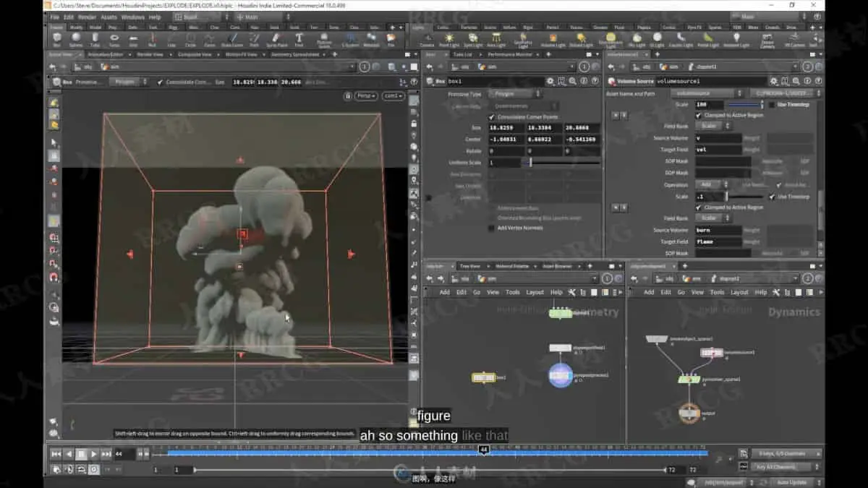The height and width of the screenshot is (488, 868).
Task: Play the timeline in reverse
Action: (69, 454)
